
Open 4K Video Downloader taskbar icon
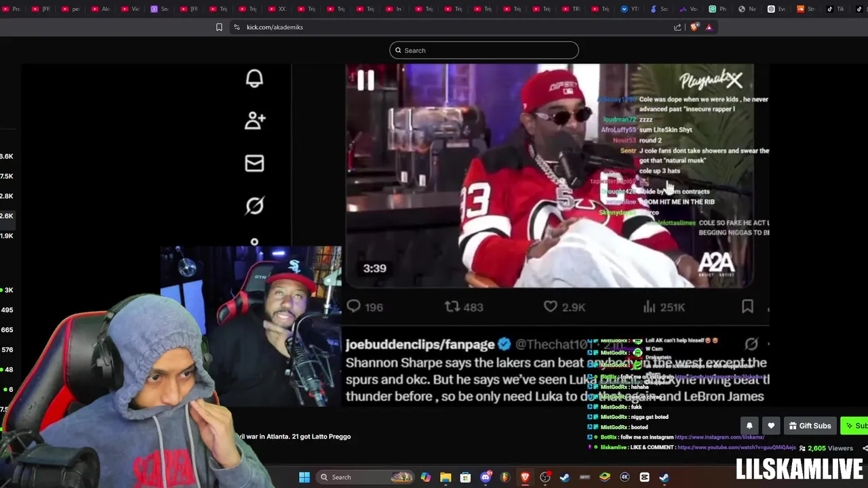(625, 477)
